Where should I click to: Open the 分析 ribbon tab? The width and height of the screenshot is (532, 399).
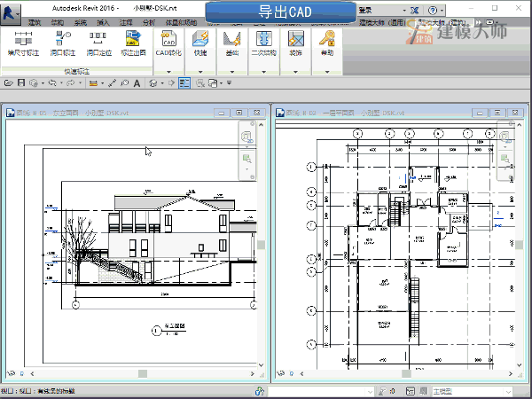click(x=149, y=22)
